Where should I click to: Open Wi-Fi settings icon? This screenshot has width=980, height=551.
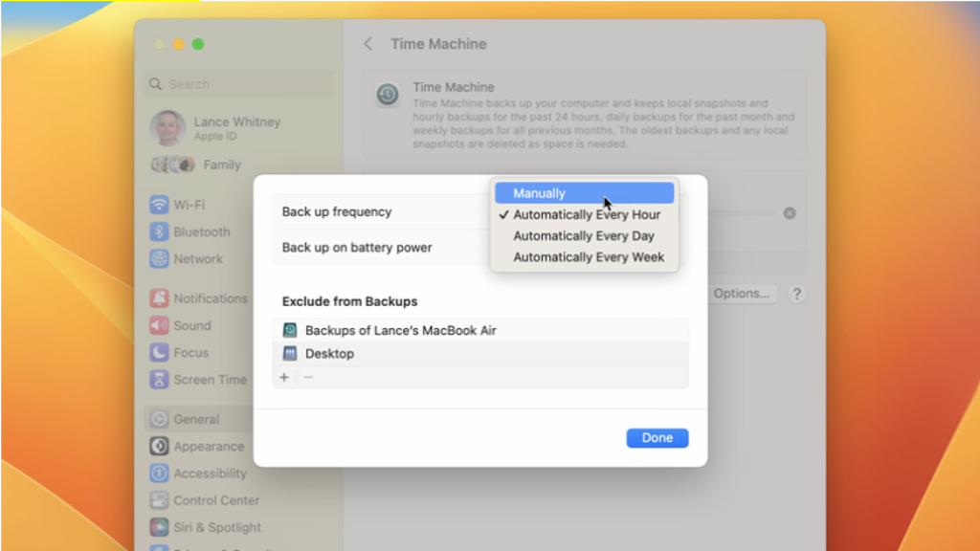(x=159, y=205)
